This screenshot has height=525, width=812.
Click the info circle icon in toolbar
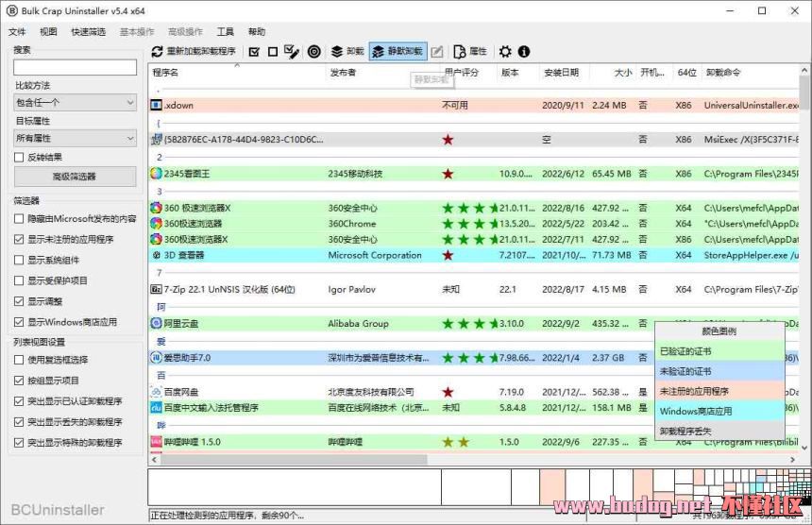[524, 51]
